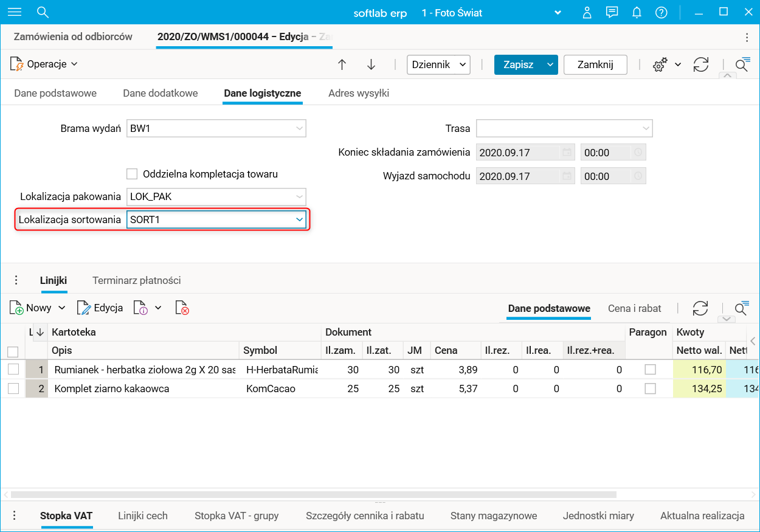Viewport: 760px width, 532px height.
Task: Click the Zapisz button
Action: pos(519,64)
